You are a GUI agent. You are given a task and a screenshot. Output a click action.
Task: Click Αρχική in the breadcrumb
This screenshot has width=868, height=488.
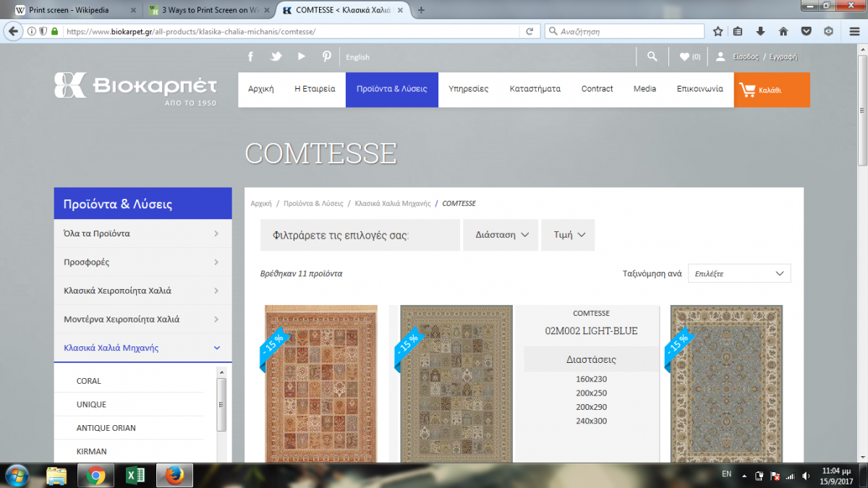click(x=261, y=204)
